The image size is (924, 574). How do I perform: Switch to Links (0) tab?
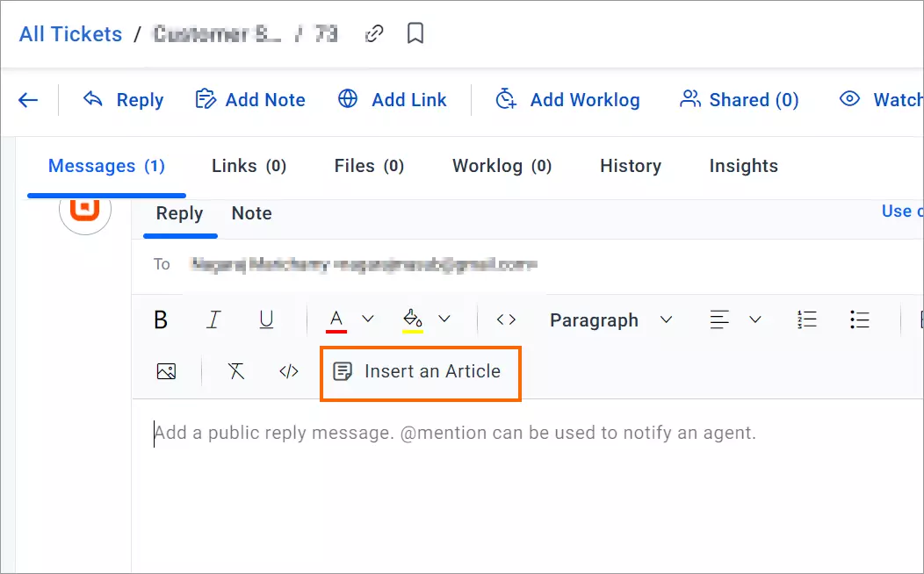pos(249,166)
